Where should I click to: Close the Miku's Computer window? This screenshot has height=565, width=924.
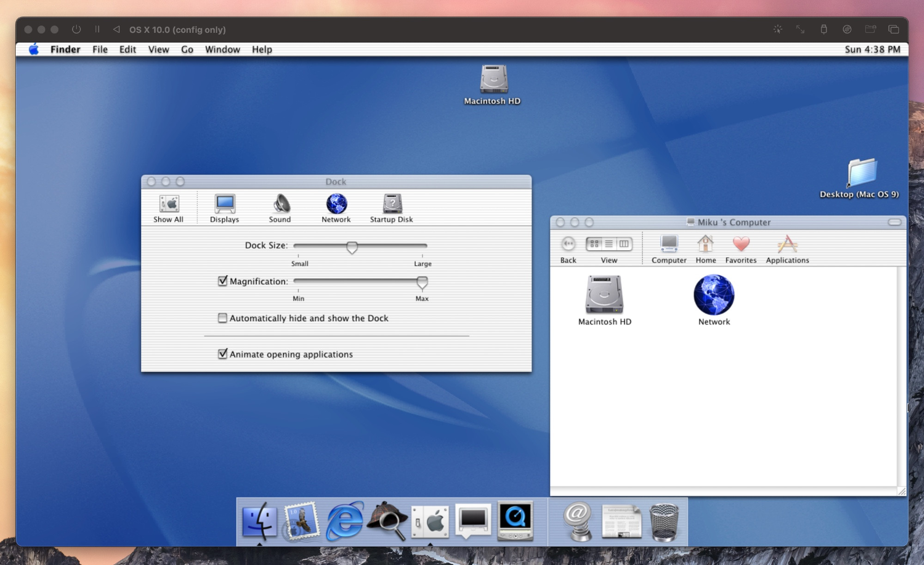click(x=560, y=222)
